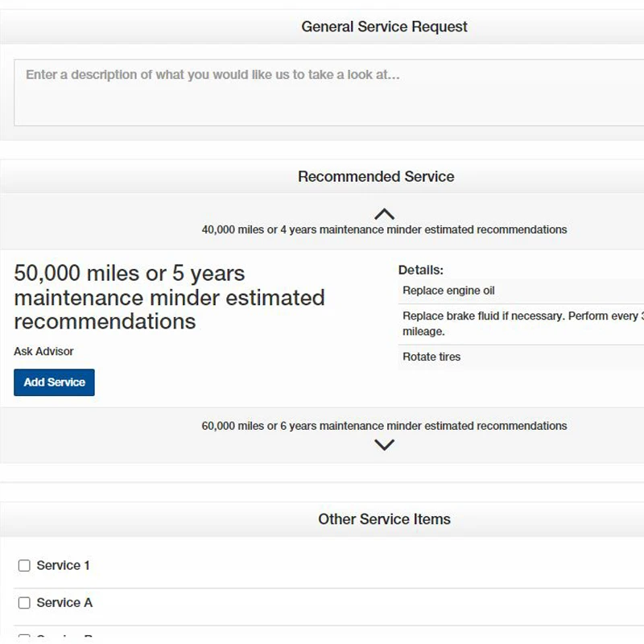The width and height of the screenshot is (644, 644).
Task: Click the Ask Advisor text
Action: tap(43, 352)
